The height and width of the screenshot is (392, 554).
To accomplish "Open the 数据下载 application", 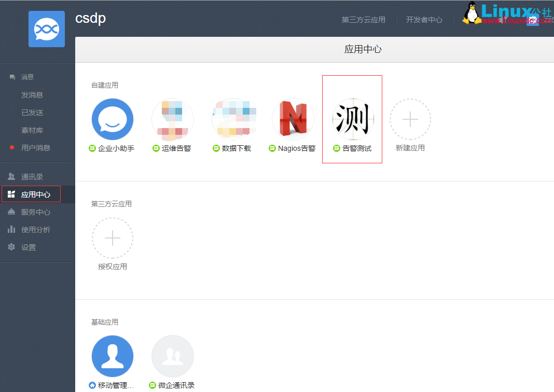I will click(x=233, y=119).
